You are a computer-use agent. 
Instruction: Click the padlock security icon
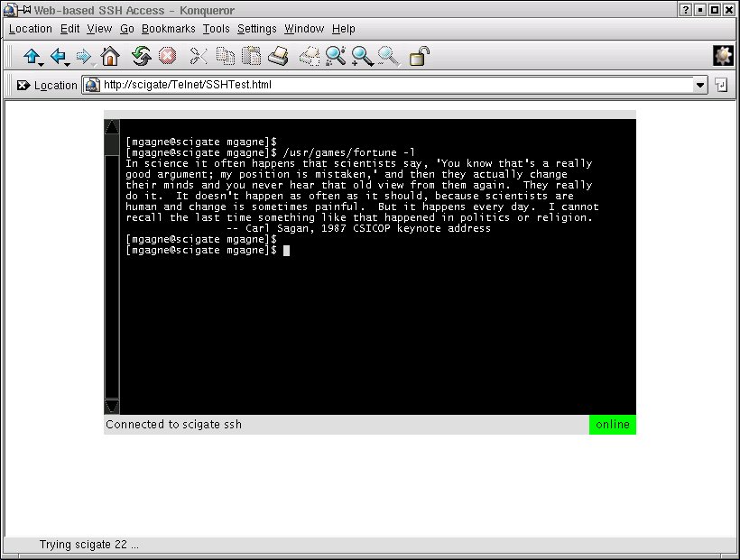(419, 57)
